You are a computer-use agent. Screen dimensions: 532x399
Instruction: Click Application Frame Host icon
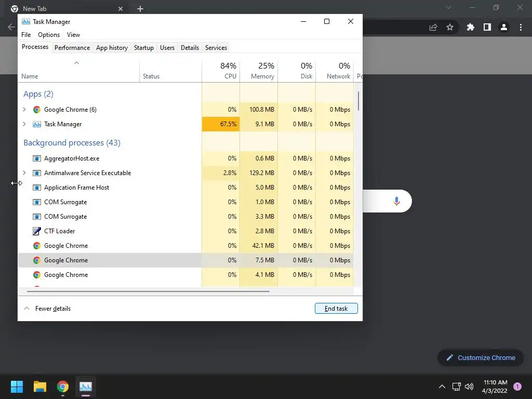click(37, 188)
